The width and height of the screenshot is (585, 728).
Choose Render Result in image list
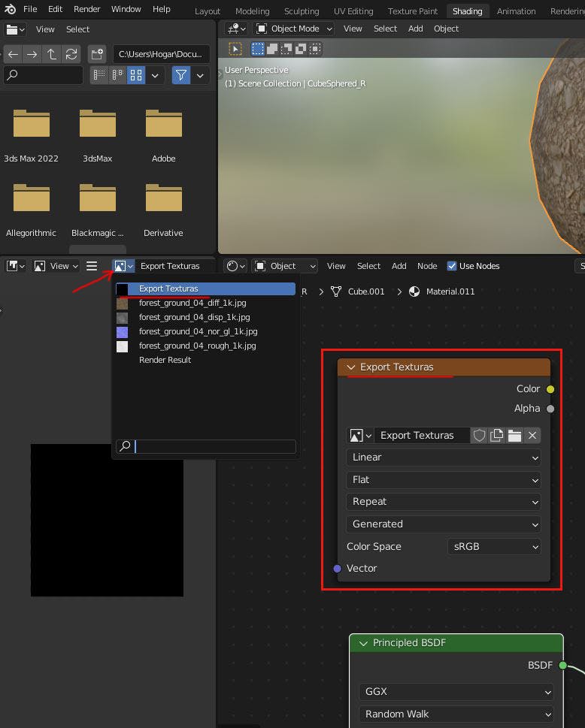[165, 360]
